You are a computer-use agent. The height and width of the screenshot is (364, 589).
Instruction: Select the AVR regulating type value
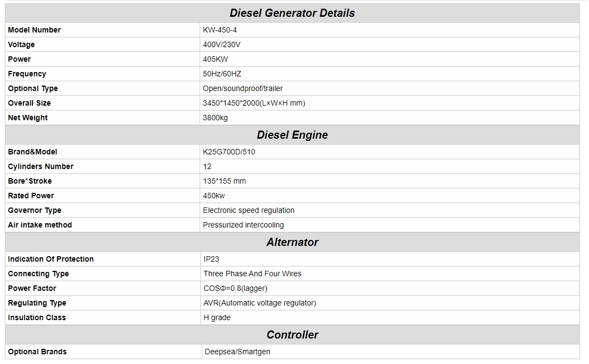[x=259, y=303]
